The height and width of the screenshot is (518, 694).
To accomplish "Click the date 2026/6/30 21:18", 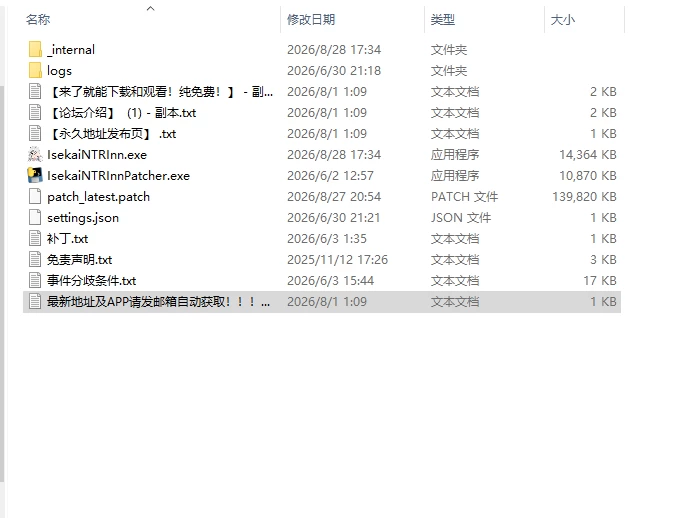I will coord(334,70).
